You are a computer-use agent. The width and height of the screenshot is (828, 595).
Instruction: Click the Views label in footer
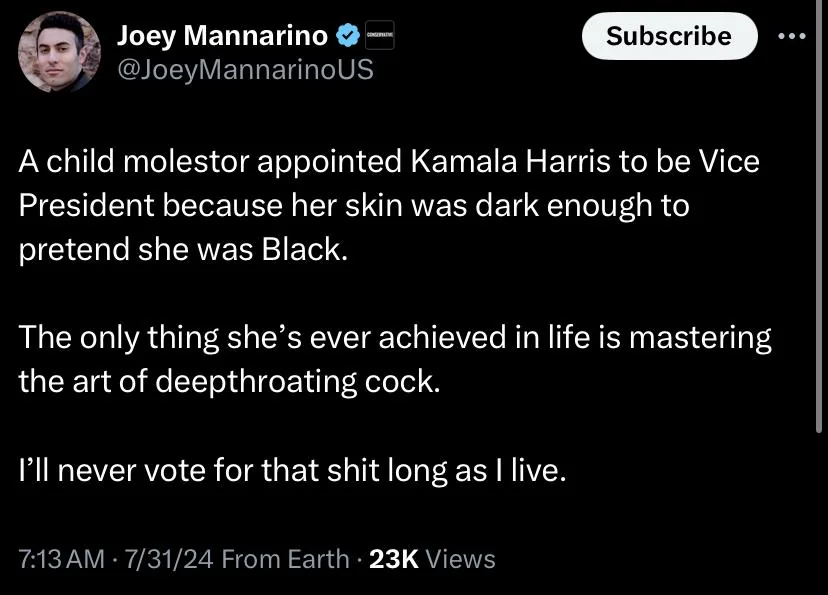(460, 559)
